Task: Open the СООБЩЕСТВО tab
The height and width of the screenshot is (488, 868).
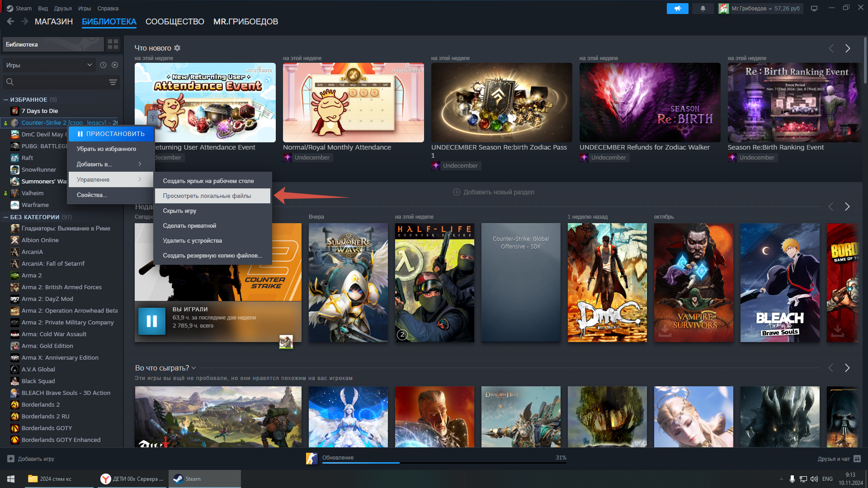Action: pos(175,22)
